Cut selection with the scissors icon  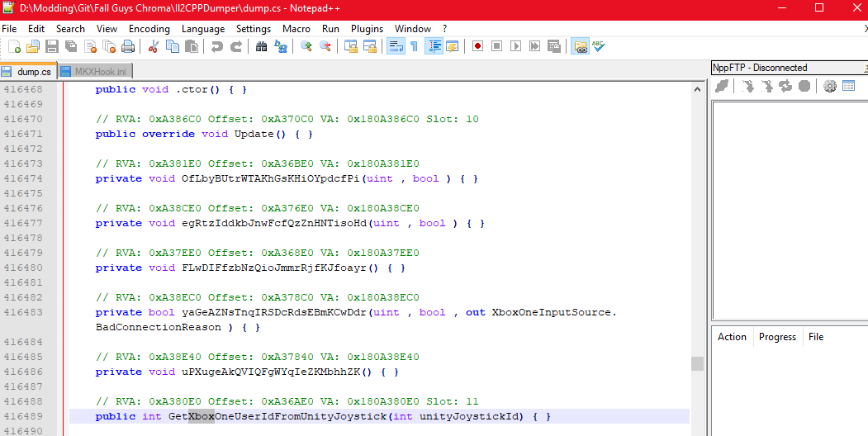tap(154, 47)
